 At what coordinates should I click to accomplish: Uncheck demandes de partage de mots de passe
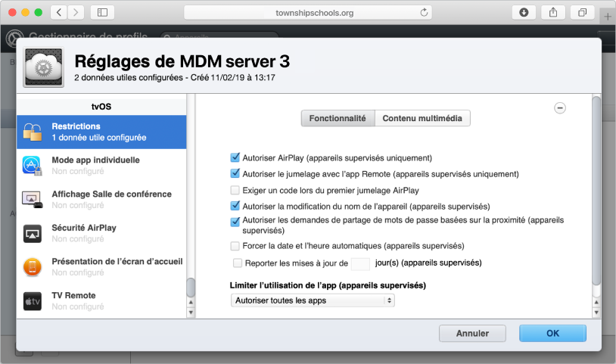pyautogui.click(x=235, y=222)
